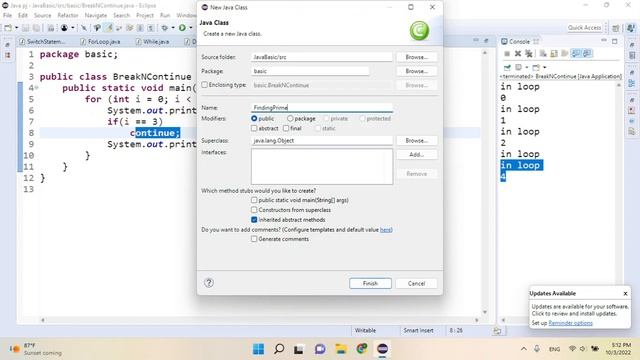Viewport: 640px width, 360px height.
Task: Open the File menu
Action: point(7,15)
